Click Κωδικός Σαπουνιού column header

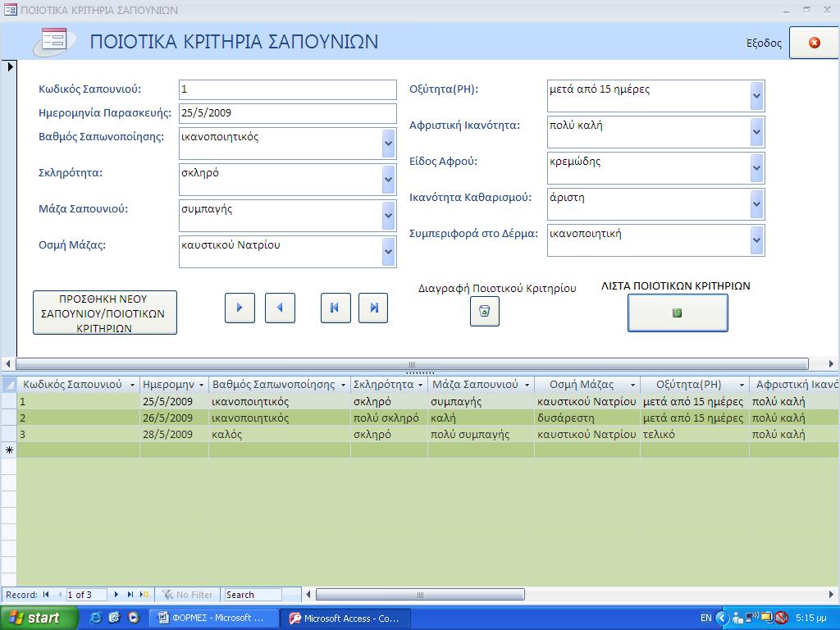pos(78,385)
